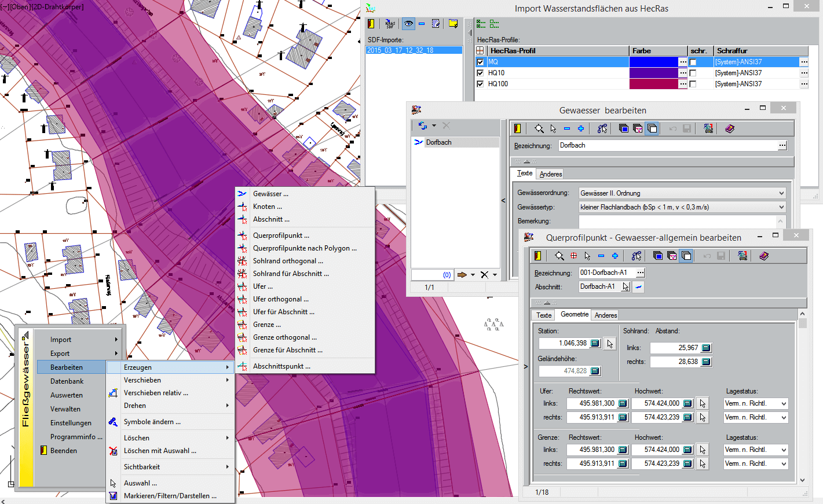Click the magnifier icon in Gewaesser bearbeiten toolbar
This screenshot has width=823, height=504.
539,128
